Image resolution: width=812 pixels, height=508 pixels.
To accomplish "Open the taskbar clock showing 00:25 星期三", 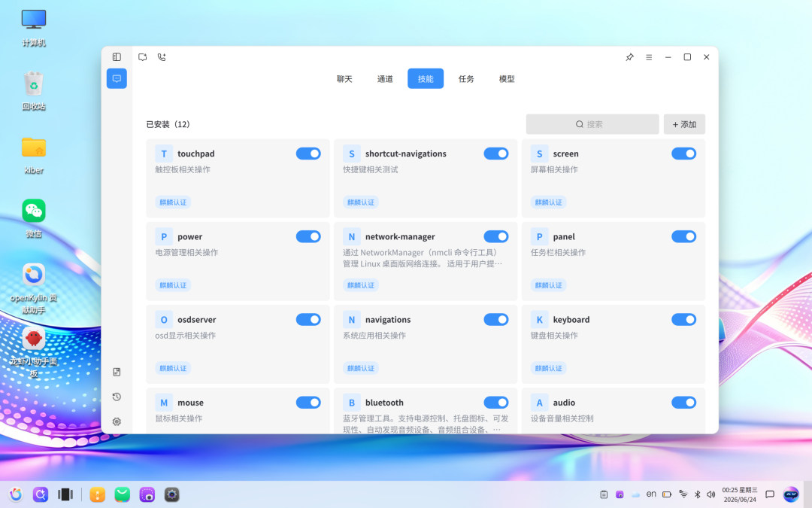I will (740, 494).
